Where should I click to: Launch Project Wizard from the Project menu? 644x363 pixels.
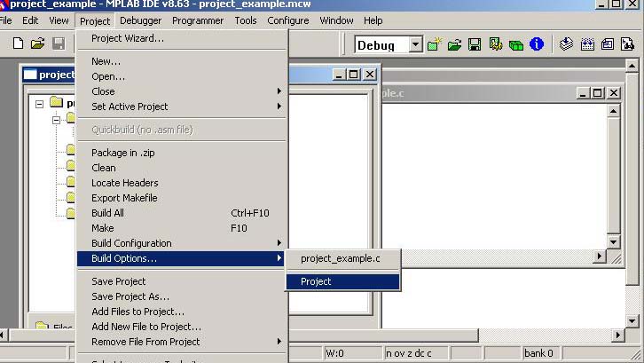point(128,38)
